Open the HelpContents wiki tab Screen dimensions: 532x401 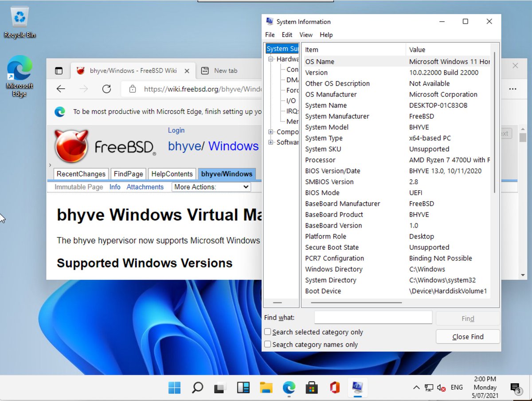tap(172, 174)
